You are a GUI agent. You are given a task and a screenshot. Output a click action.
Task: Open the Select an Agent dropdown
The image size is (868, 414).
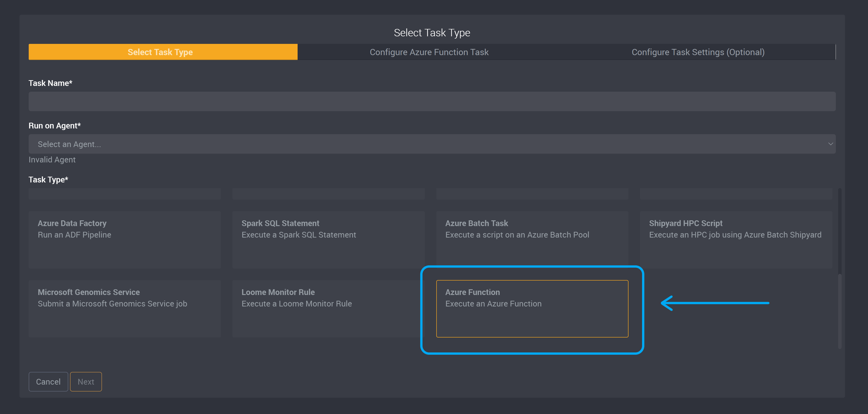click(x=432, y=144)
